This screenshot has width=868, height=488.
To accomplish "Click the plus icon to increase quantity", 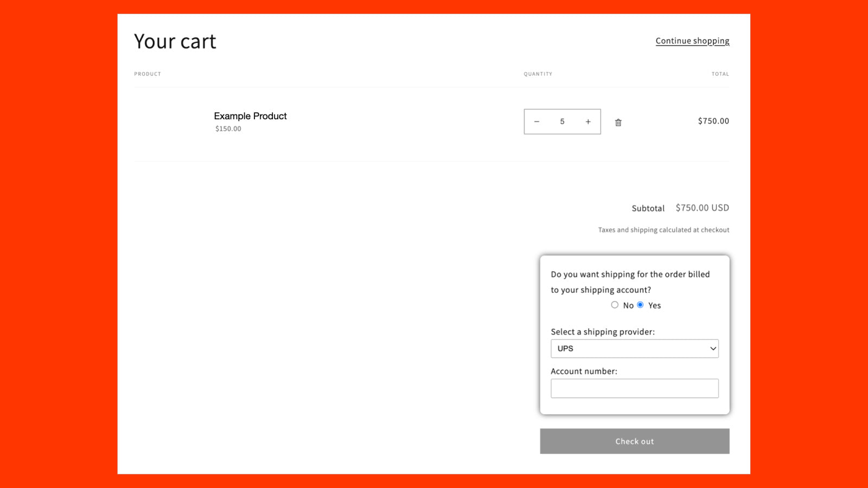I will [588, 121].
